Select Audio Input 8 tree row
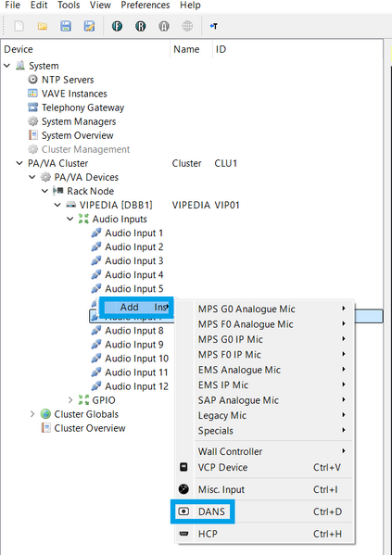 pos(133,331)
